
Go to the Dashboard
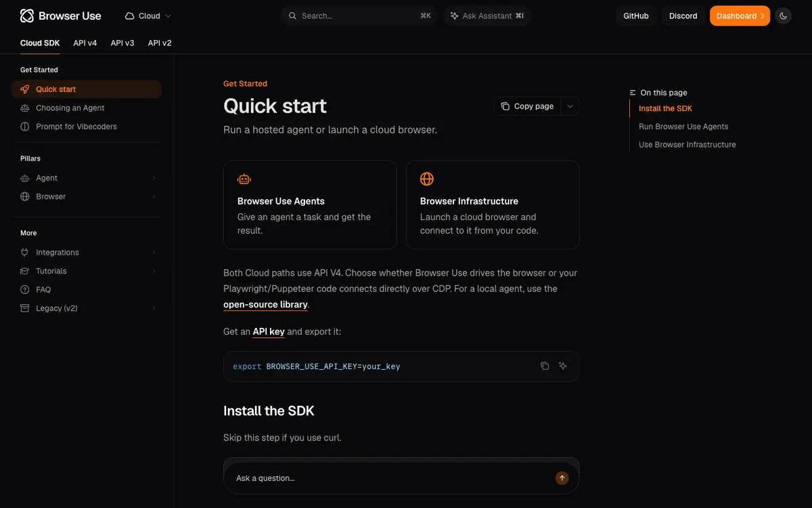pos(740,16)
